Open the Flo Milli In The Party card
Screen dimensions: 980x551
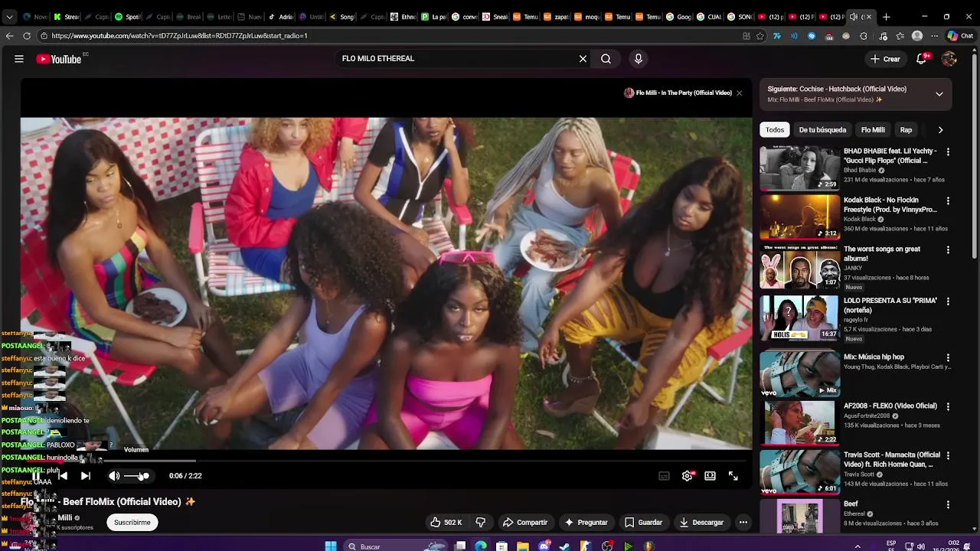point(678,93)
